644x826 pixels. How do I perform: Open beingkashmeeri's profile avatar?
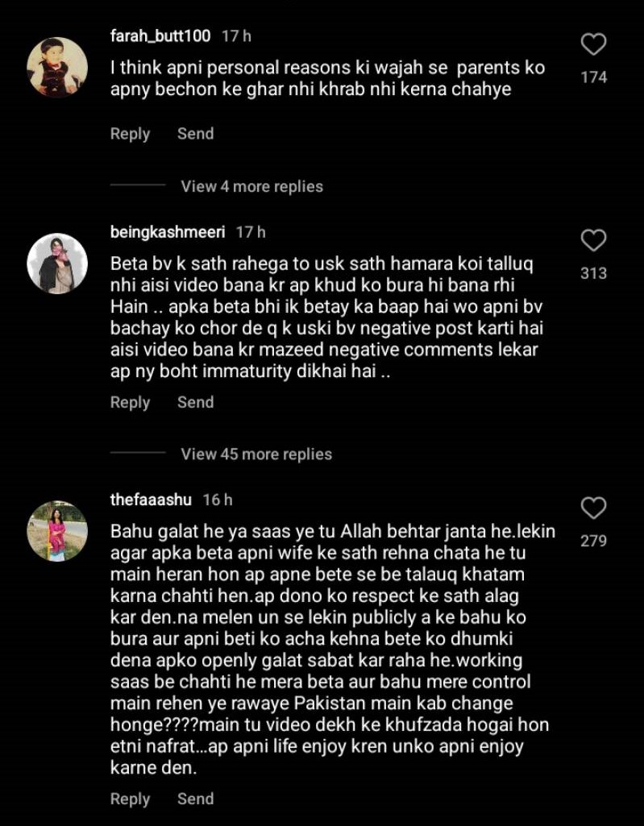coord(57,263)
